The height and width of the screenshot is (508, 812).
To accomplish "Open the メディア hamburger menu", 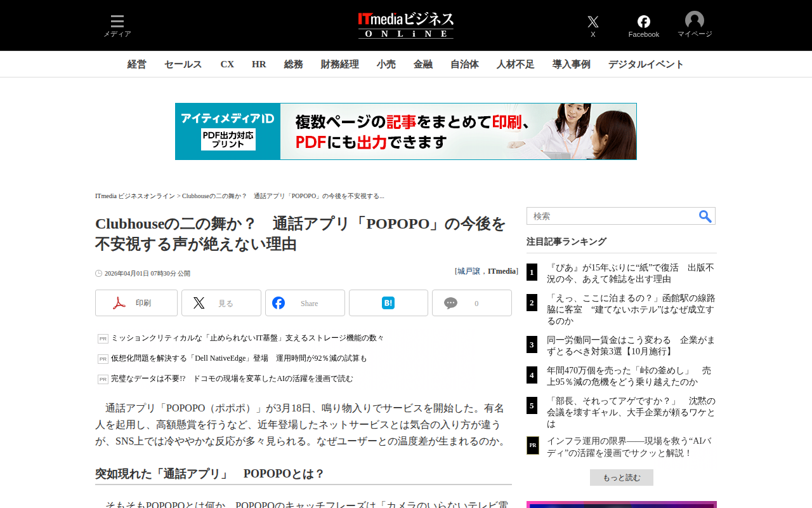I will [x=117, y=25].
